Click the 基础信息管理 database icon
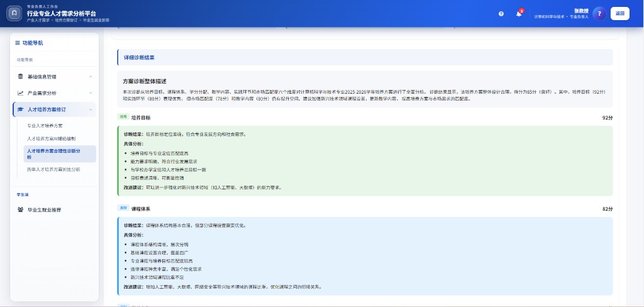The height and width of the screenshot is (307, 644). point(21,77)
